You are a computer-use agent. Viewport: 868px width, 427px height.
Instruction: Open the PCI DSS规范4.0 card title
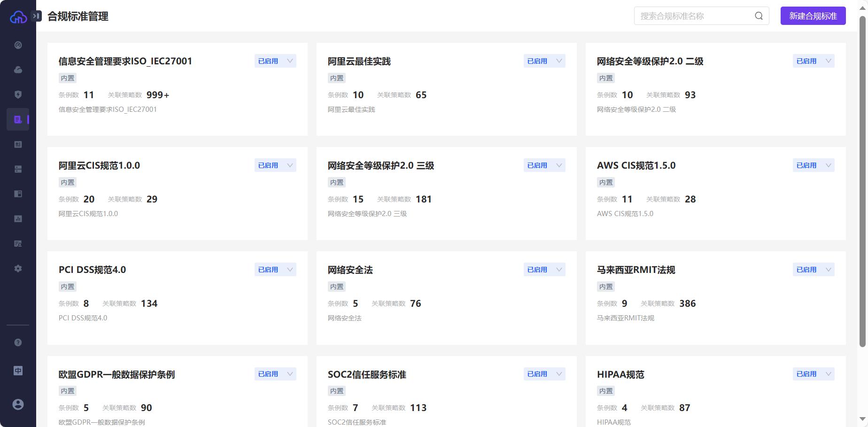[x=92, y=270]
